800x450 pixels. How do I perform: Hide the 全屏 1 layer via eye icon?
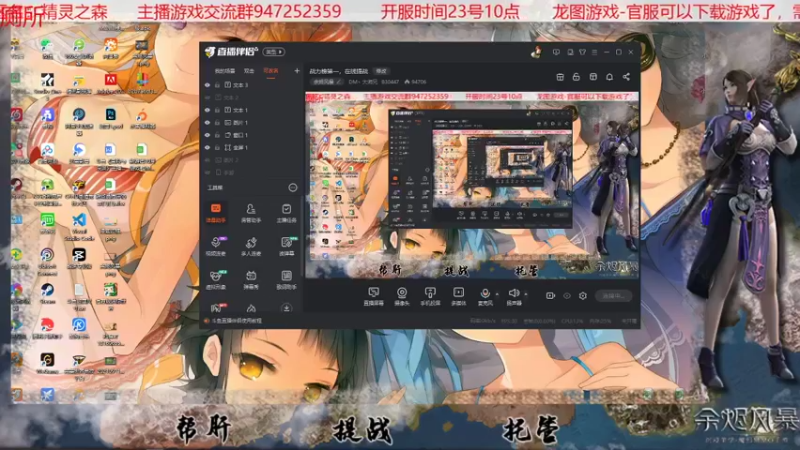pos(207,147)
